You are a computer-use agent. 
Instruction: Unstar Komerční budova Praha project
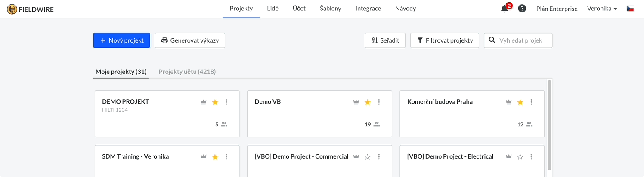tap(520, 102)
